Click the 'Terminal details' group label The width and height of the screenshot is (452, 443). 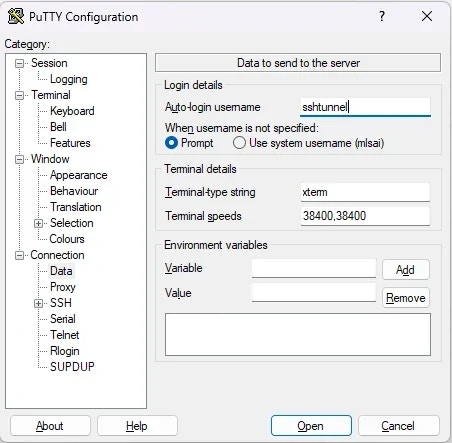[200, 169]
